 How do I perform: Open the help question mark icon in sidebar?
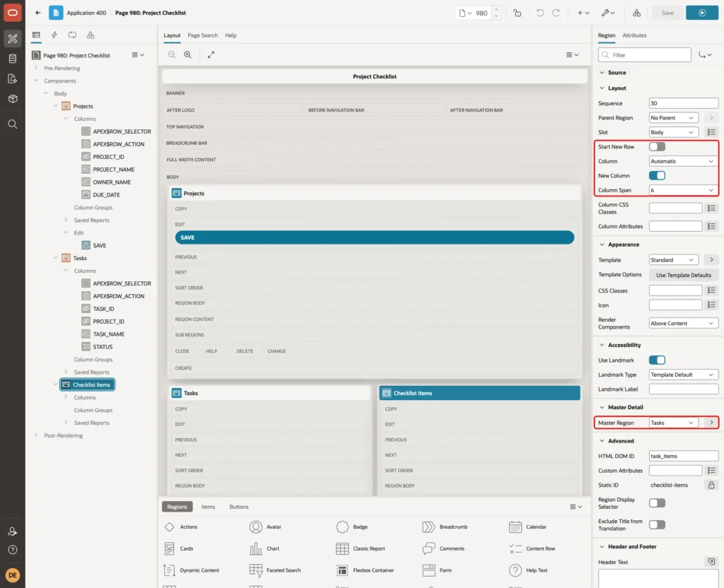click(13, 550)
